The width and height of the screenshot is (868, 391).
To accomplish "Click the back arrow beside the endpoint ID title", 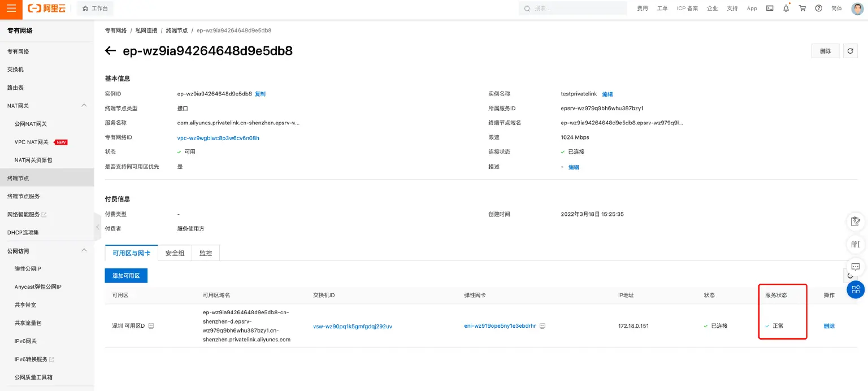I will [111, 51].
